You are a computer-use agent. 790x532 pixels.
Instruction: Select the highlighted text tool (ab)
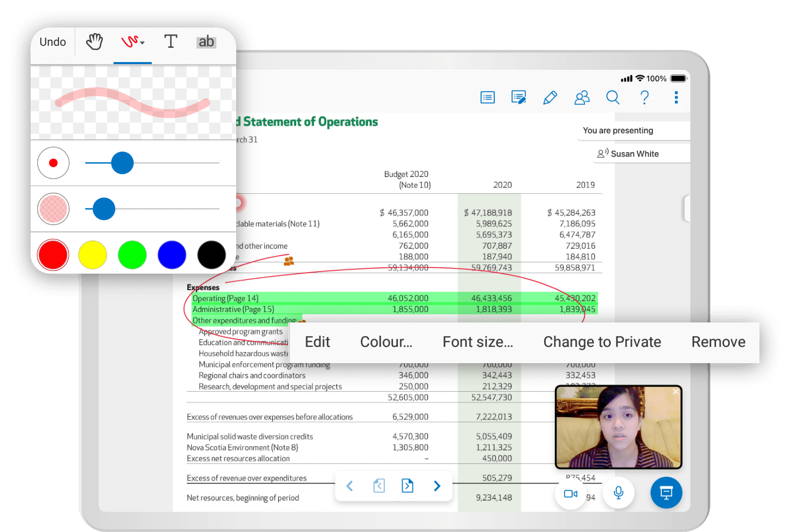tap(206, 42)
